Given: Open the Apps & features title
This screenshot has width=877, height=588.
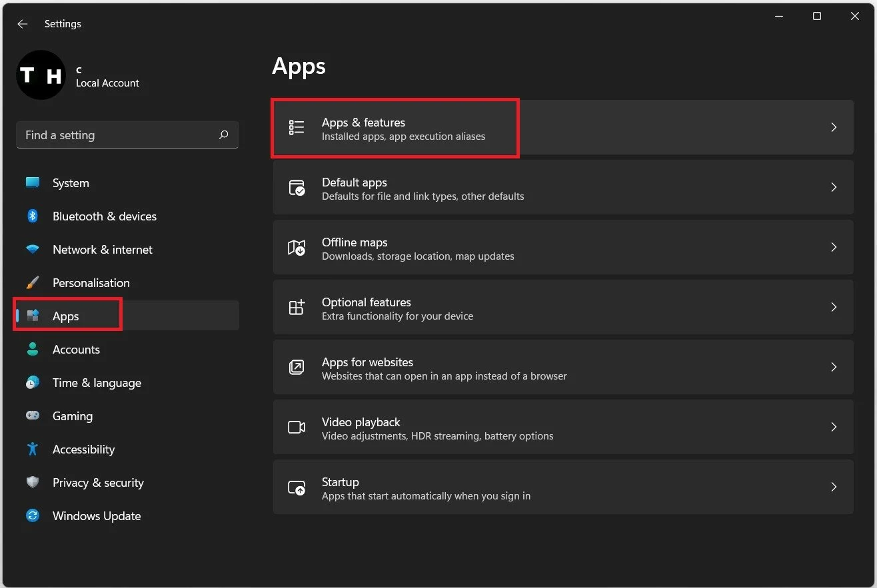Looking at the screenshot, I should (363, 123).
